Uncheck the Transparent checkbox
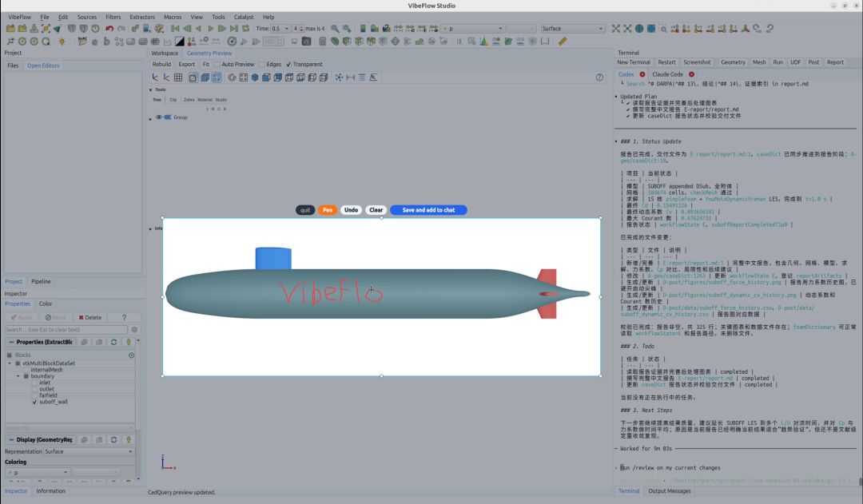This screenshot has height=504, width=863. 288,65
